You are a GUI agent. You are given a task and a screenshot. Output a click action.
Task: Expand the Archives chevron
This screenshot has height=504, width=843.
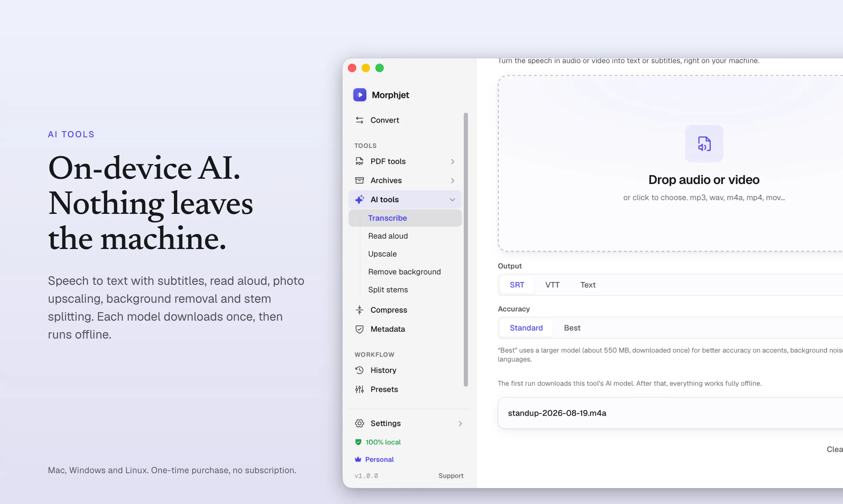click(452, 181)
